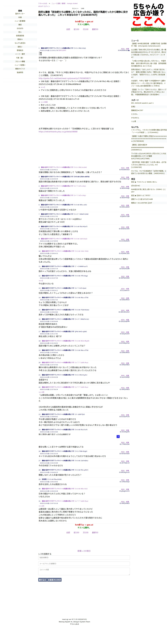Open 大谷翔平 MVP news headline
Screen dimensions: 167x644
click(149, 83)
